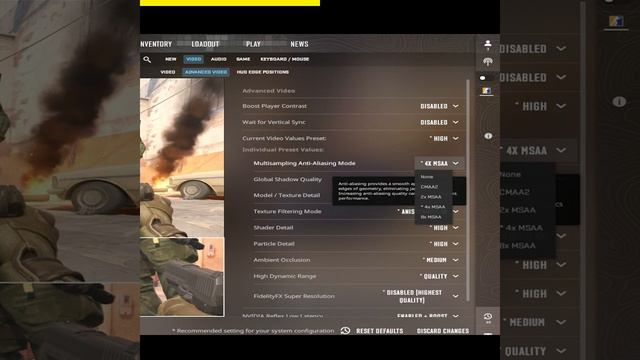Image resolution: width=640 pixels, height=360 pixels.
Task: Expand the Texture Filtering Mode chevron
Action: [x=456, y=211]
